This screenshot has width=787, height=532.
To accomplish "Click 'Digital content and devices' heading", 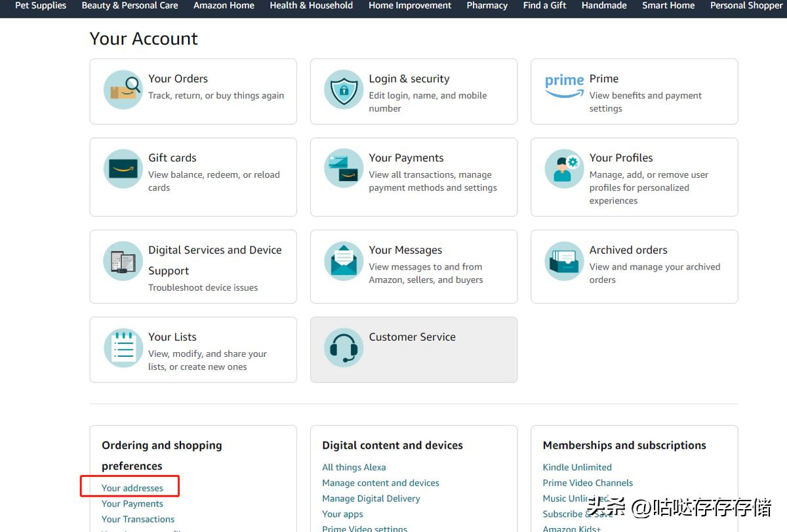I will [x=392, y=445].
